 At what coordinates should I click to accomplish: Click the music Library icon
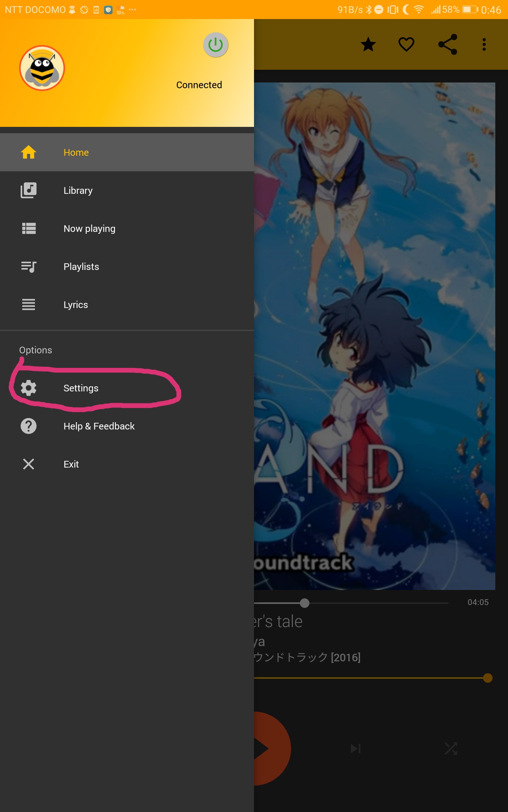point(29,190)
